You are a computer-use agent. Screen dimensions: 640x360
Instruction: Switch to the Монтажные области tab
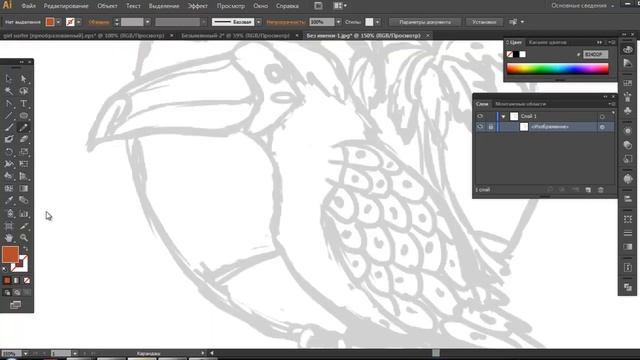[x=520, y=104]
